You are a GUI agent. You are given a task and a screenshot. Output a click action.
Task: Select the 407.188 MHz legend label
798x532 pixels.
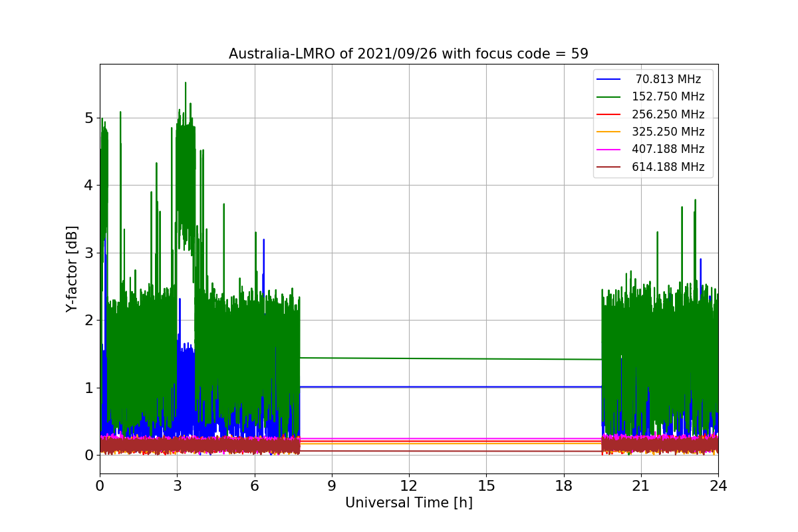pos(668,150)
